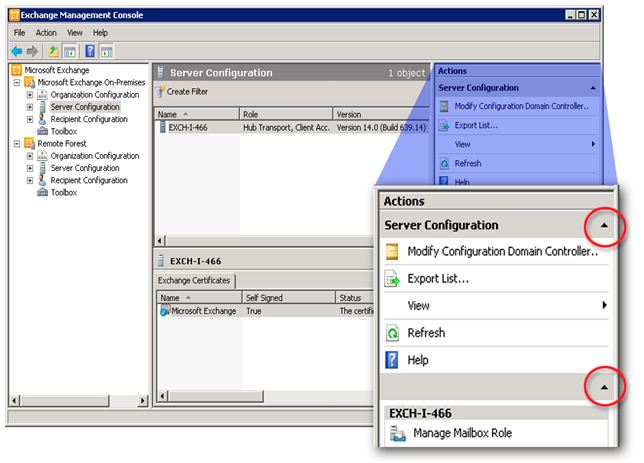644x463 pixels.
Task: Sort servers by Role column header
Action: pos(286,114)
